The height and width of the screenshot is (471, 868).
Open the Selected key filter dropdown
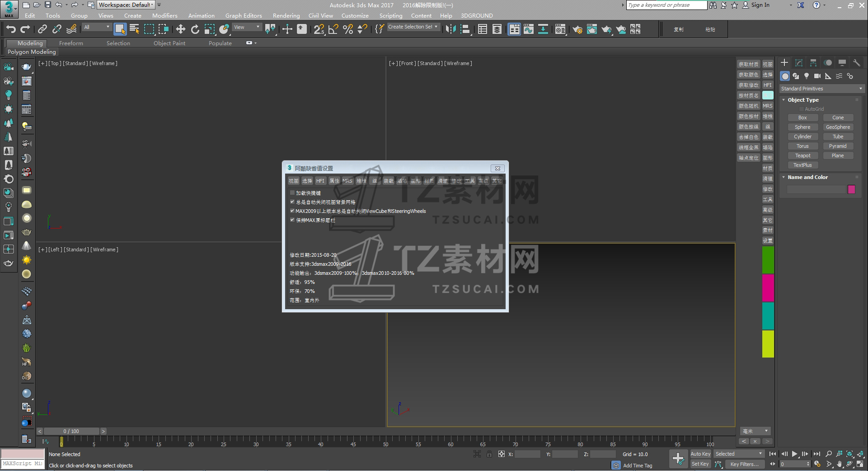[739, 454]
